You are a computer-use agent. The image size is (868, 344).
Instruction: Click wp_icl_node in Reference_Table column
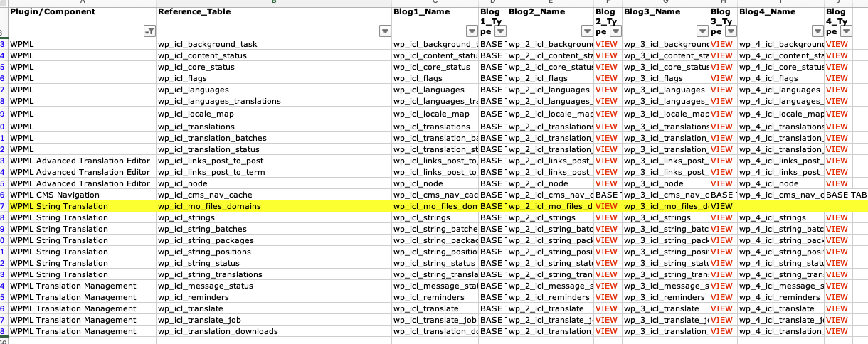[x=181, y=183]
